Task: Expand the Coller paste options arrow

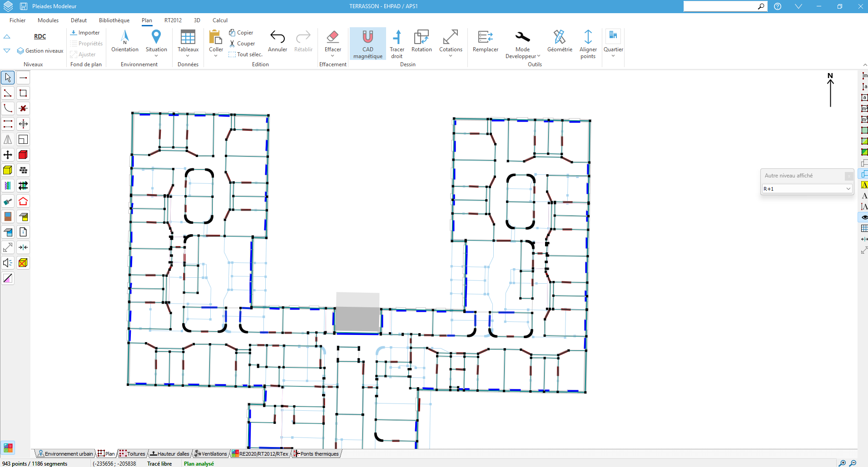Action: tap(216, 56)
